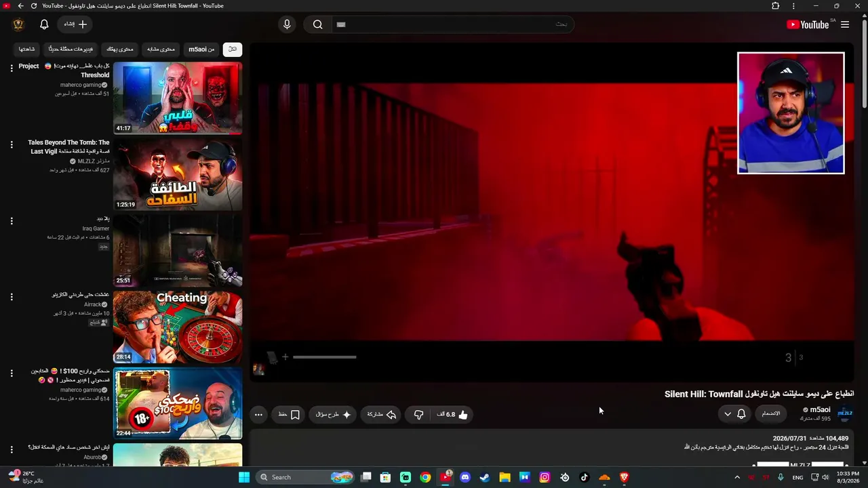Click the Join (الانضمام) membership button
This screenshot has height=488, width=868.
coord(771,413)
